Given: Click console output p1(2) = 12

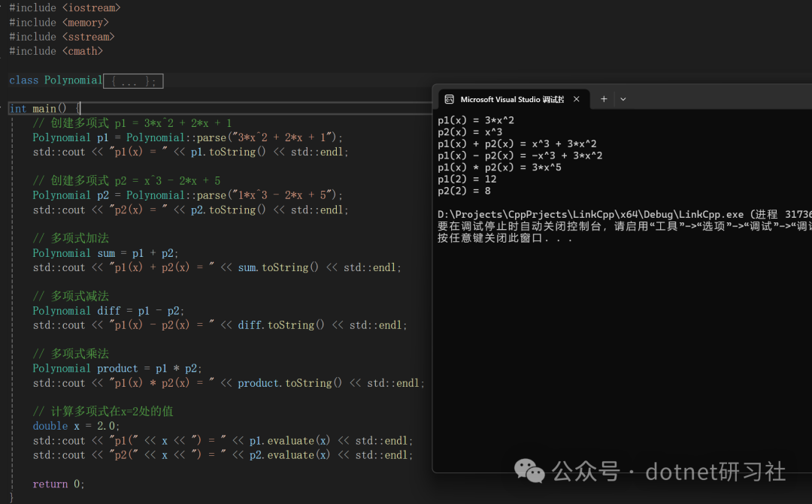Looking at the screenshot, I should tap(467, 179).
